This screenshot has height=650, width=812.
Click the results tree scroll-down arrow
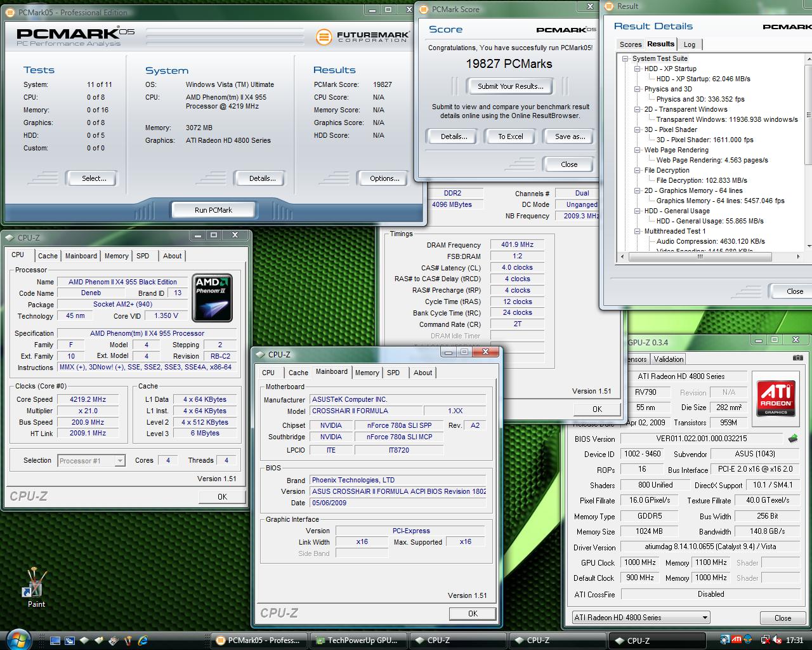(808, 246)
